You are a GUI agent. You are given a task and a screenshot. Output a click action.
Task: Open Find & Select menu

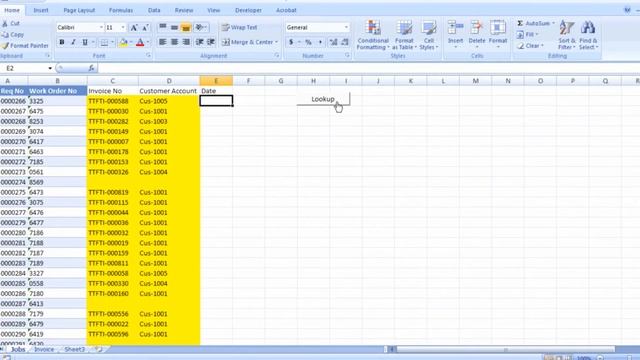tap(588, 35)
